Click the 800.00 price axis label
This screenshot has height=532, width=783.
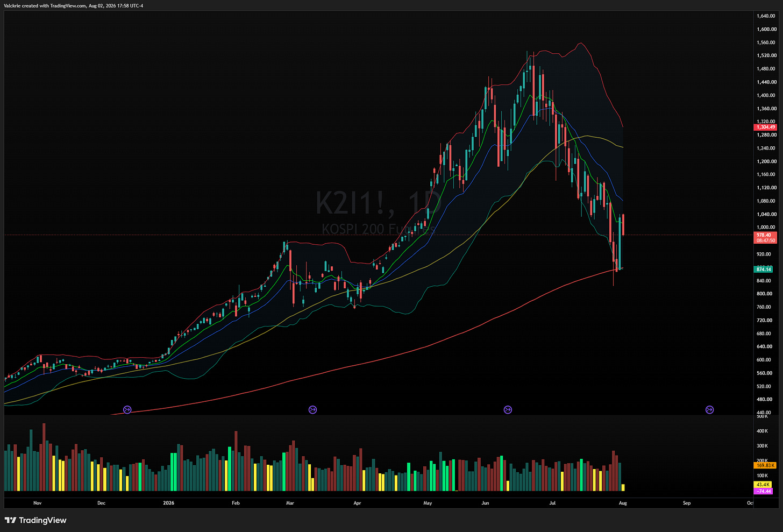click(764, 294)
